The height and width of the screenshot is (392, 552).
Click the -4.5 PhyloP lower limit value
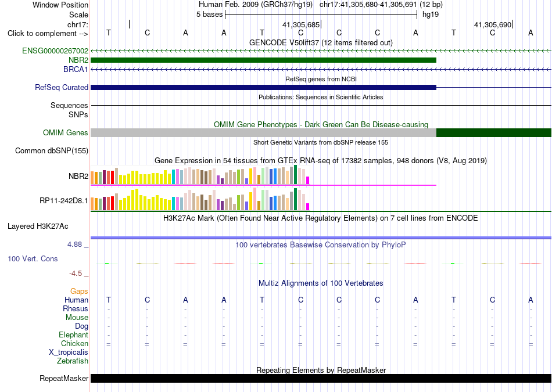click(x=76, y=274)
